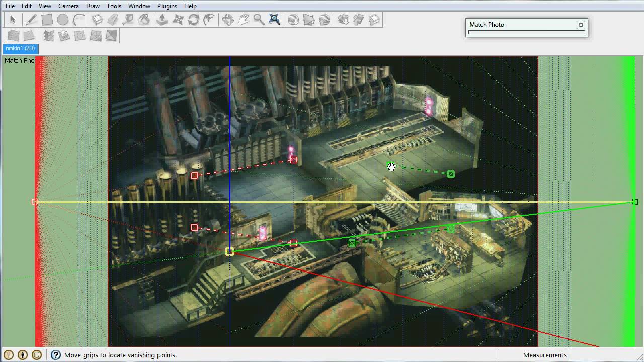
Task: Click the Measurements input box
Action: tap(604, 355)
